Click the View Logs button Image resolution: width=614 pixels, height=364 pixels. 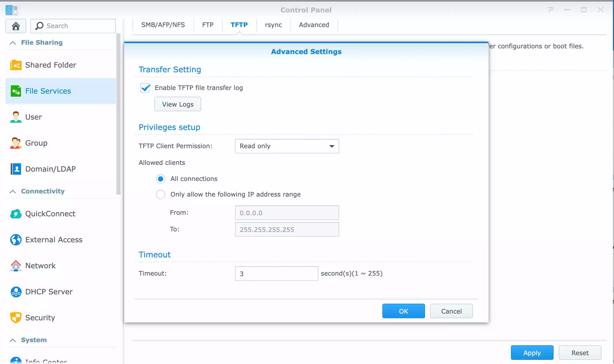[x=178, y=104]
